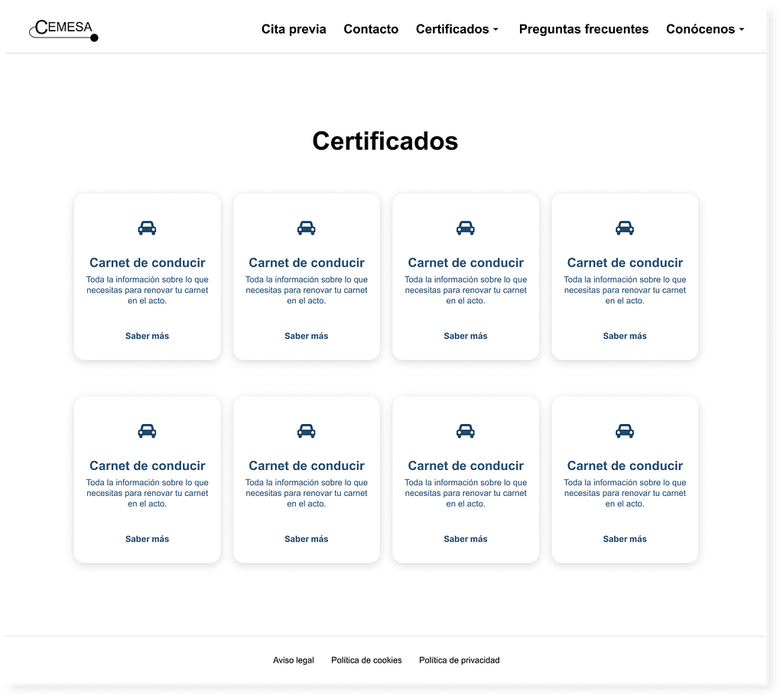Click the car icon in the top row's third card
Screen dimensions: 783x700
pos(465,228)
